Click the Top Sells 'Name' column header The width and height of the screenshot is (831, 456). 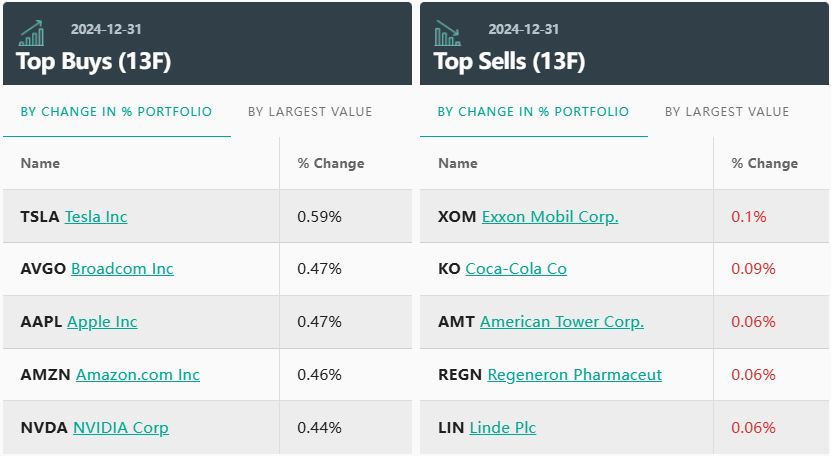458,163
